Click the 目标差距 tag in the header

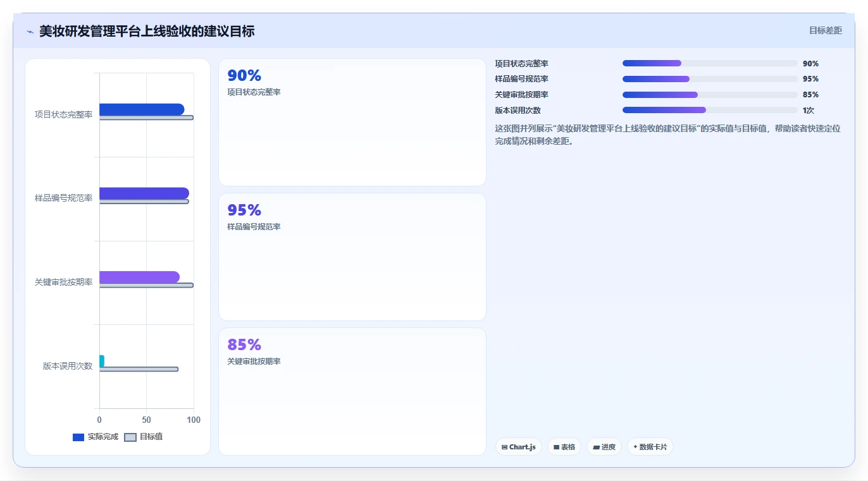click(826, 30)
